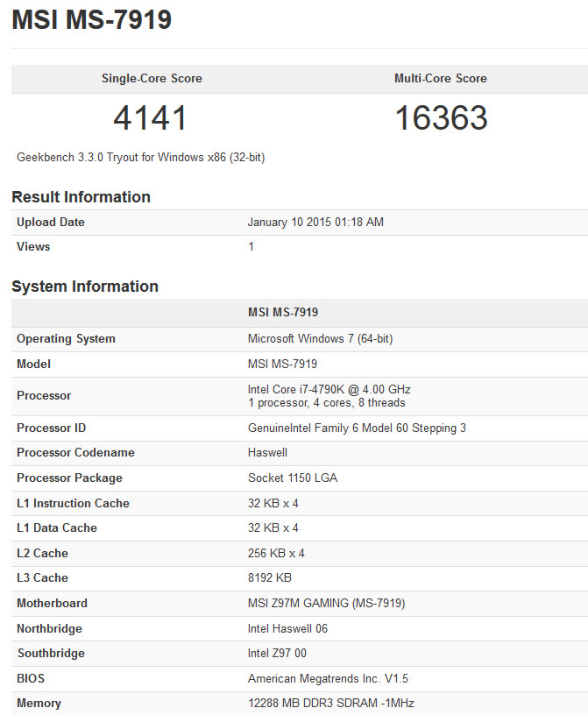
Task: Click the Socket 1150 LGA value
Action: pyautogui.click(x=293, y=478)
